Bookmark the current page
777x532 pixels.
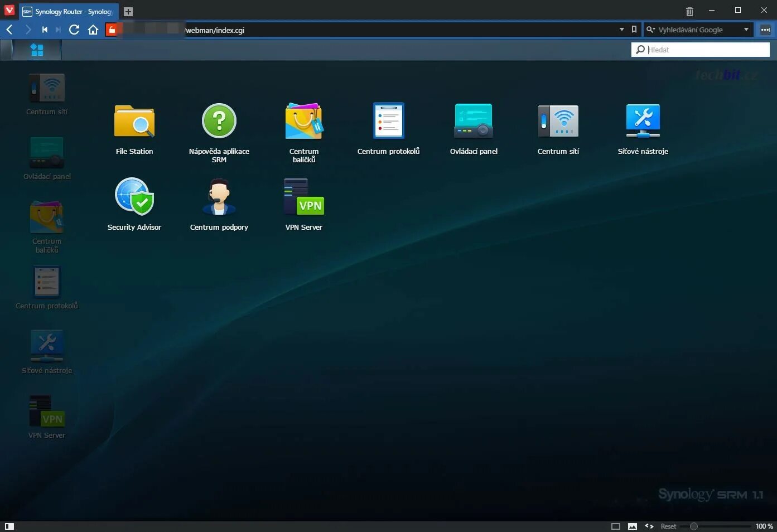(x=634, y=30)
